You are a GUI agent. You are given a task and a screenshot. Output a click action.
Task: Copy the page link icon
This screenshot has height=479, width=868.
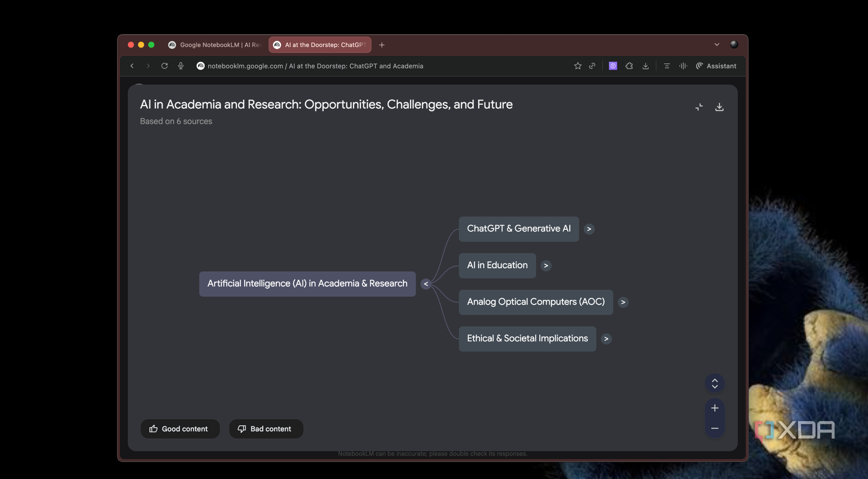pos(592,66)
